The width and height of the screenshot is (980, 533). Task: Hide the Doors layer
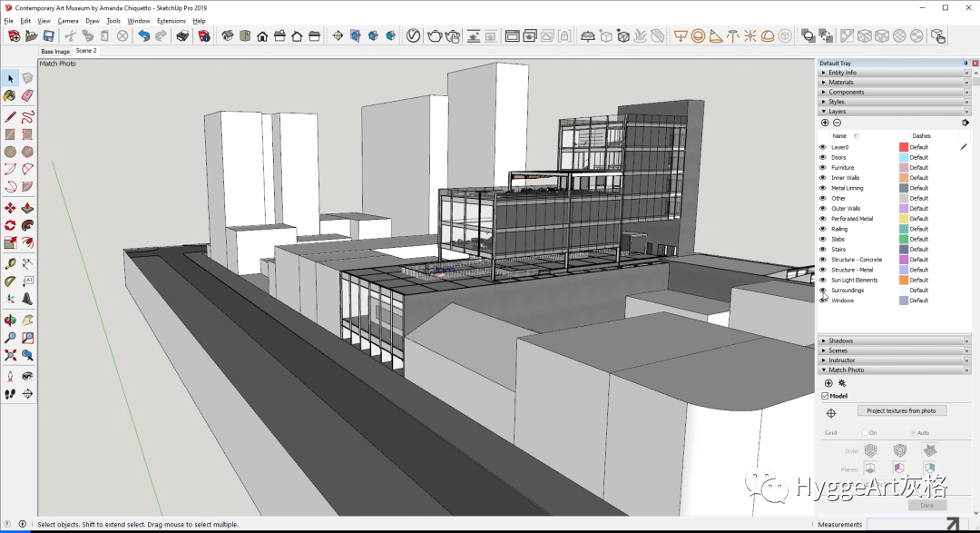point(822,158)
